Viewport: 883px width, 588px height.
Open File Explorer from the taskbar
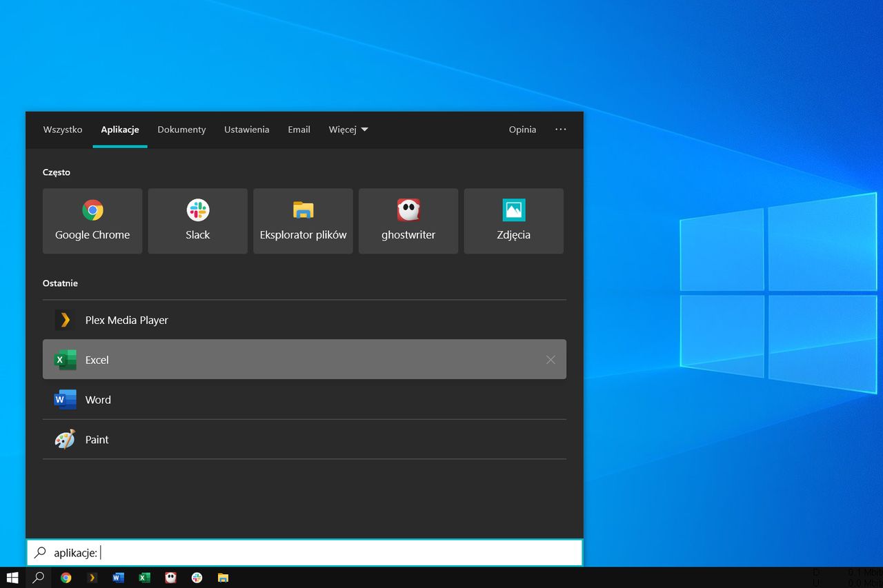(x=223, y=578)
